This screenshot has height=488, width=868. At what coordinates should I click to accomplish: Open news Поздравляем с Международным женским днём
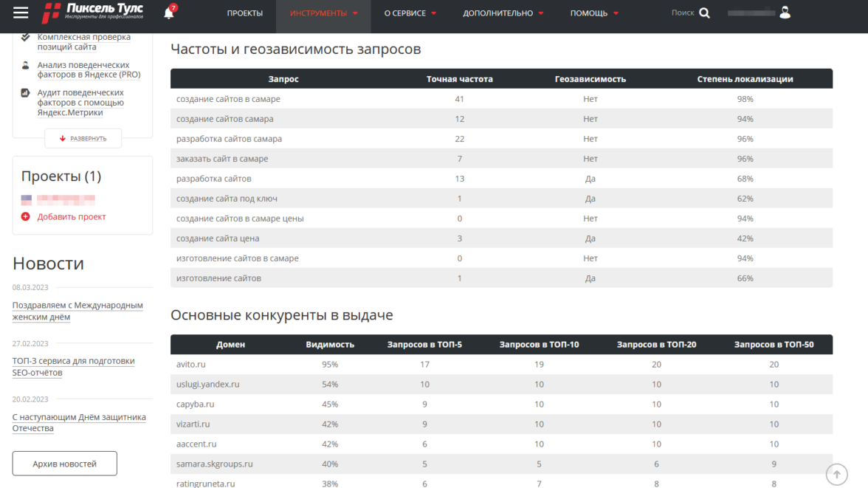77,311
